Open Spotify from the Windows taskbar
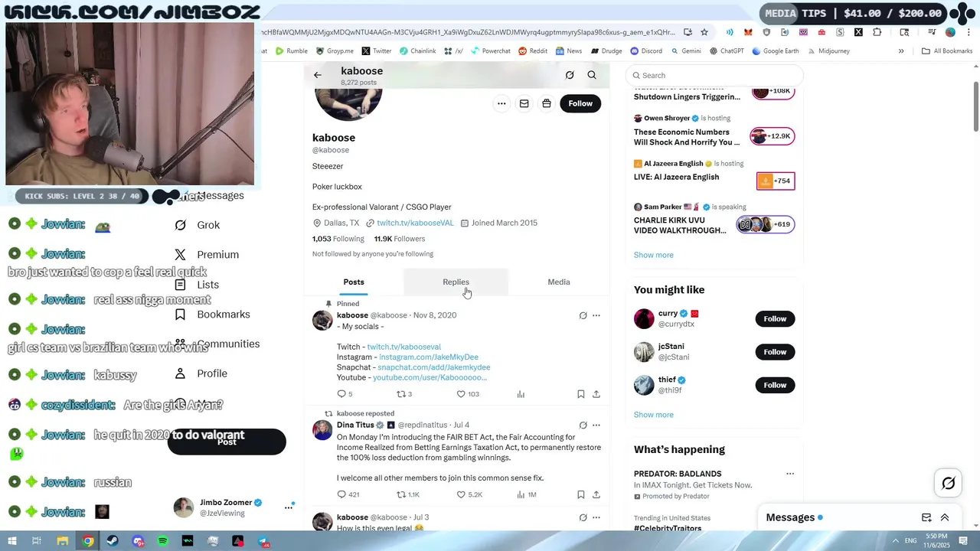The width and height of the screenshot is (980, 551). pyautogui.click(x=163, y=541)
